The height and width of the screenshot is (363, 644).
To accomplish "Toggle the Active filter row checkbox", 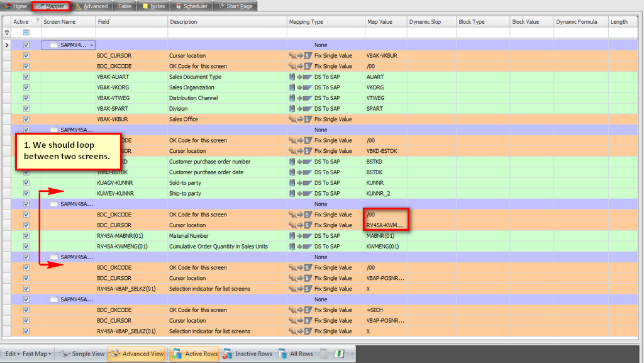I will tap(26, 33).
